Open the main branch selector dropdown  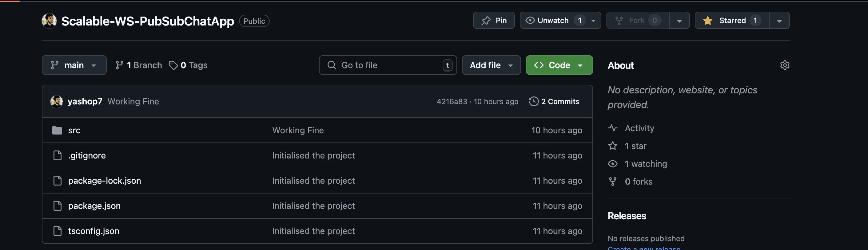click(x=74, y=65)
